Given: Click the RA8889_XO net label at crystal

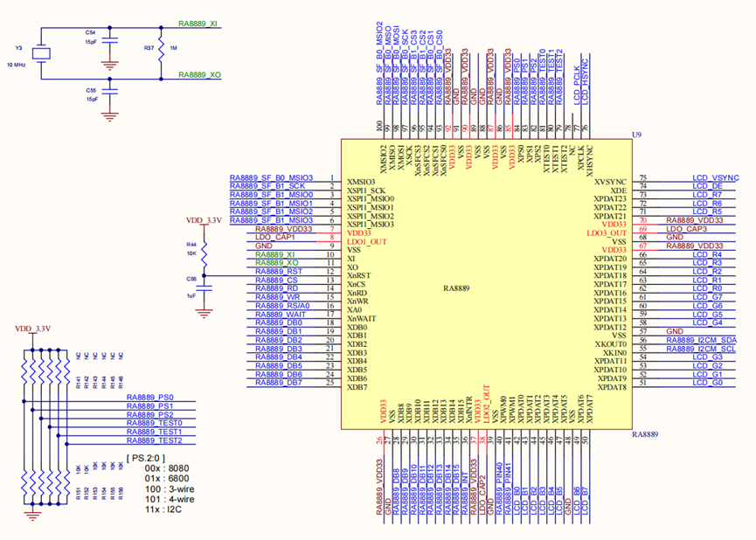Looking at the screenshot, I should (x=199, y=75).
